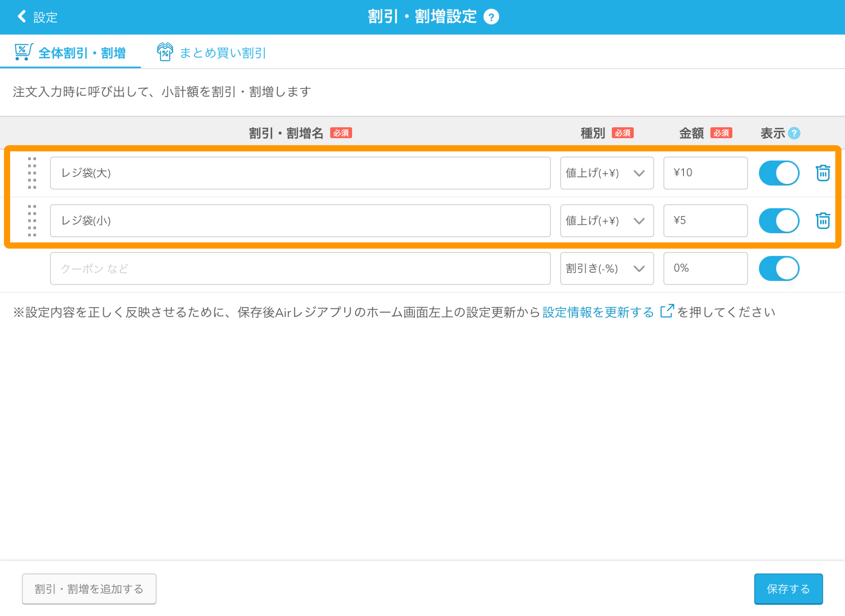Grab the drag handle of レジ袋(小) row

point(32,220)
